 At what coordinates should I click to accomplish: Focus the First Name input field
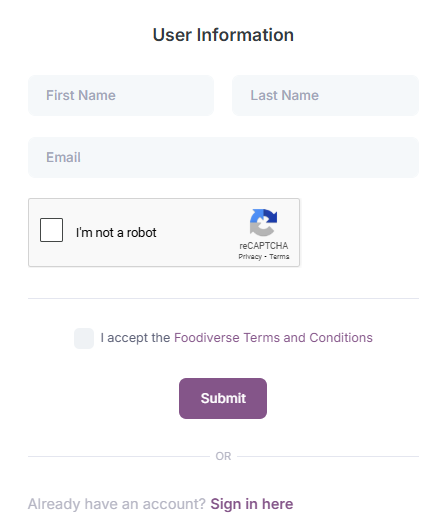point(121,96)
